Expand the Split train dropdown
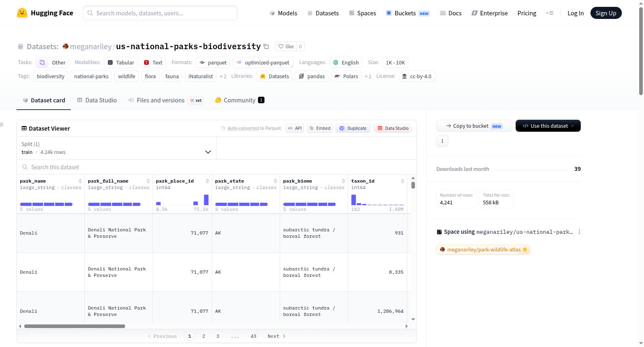 click(116, 148)
